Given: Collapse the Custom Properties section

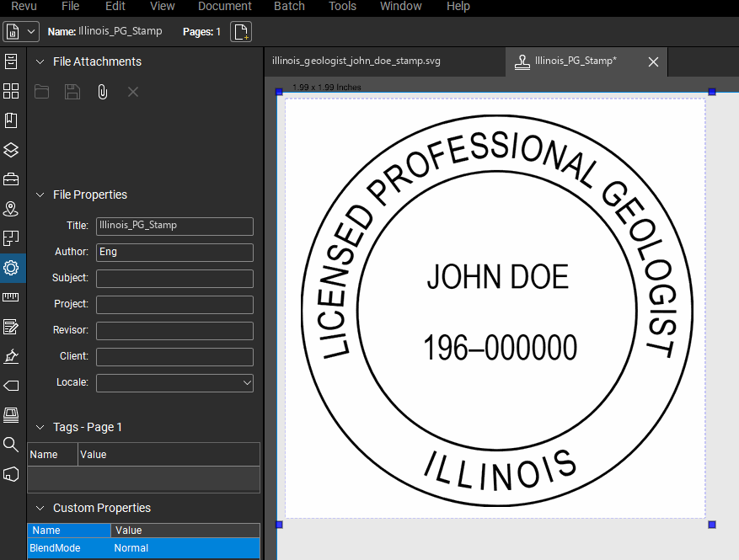Looking at the screenshot, I should coord(40,508).
